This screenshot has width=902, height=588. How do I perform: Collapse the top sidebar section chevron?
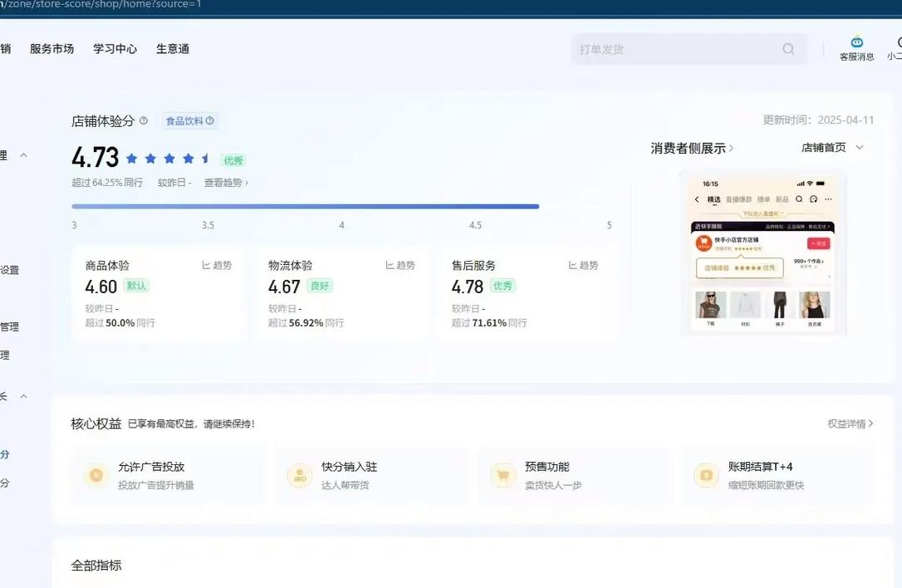(x=22, y=154)
